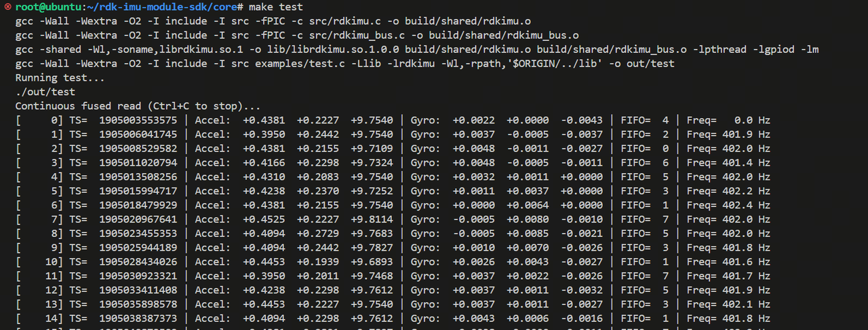
Task: Click accel value +9.7109 in row 2
Action: pyautogui.click(x=372, y=149)
